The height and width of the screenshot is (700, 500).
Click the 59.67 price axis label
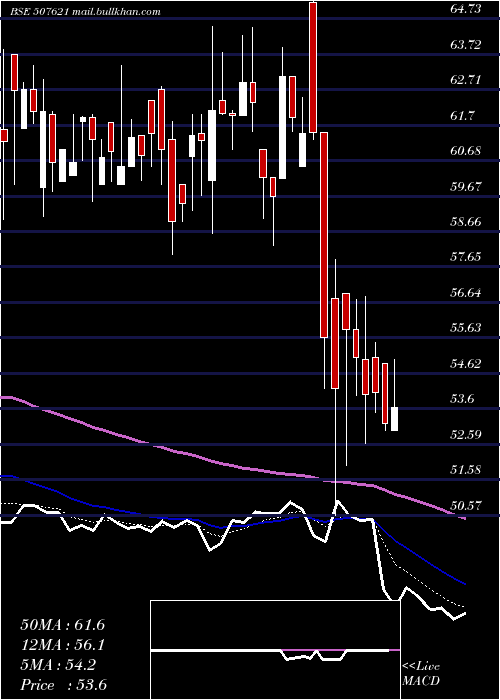tap(466, 187)
